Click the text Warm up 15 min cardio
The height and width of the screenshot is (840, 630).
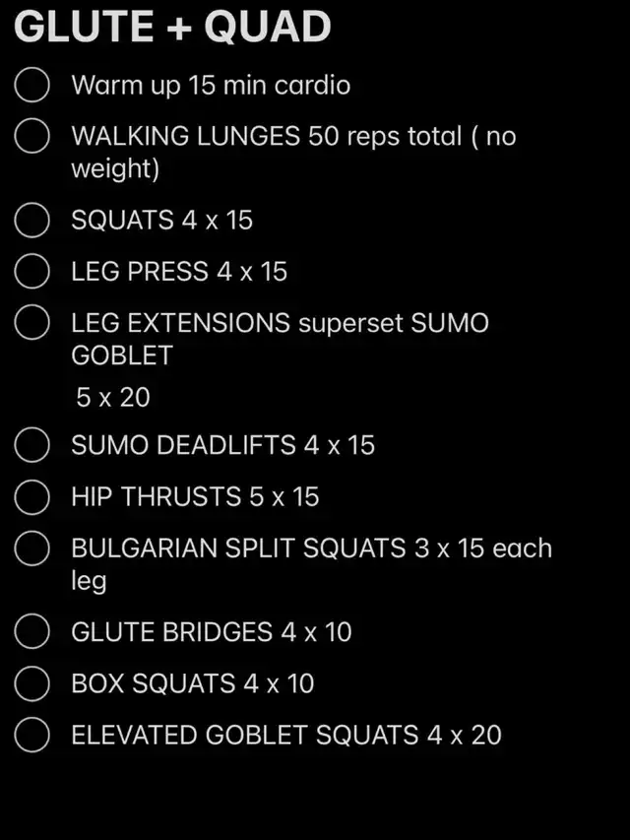pyautogui.click(x=211, y=86)
